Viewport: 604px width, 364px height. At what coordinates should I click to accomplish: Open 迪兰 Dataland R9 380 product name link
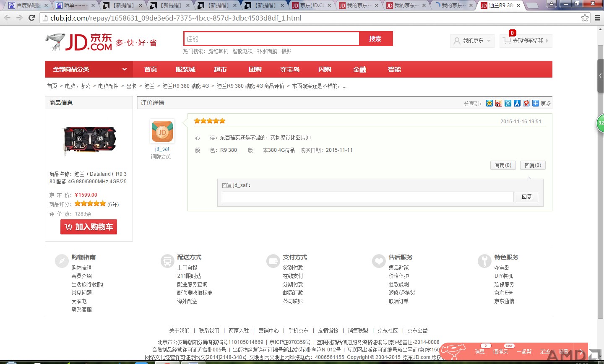point(88,178)
